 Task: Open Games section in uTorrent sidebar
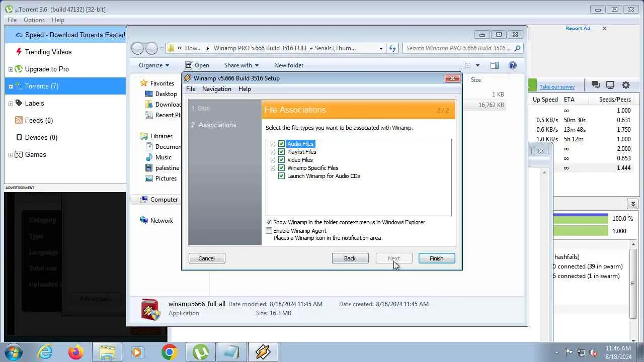pos(35,154)
